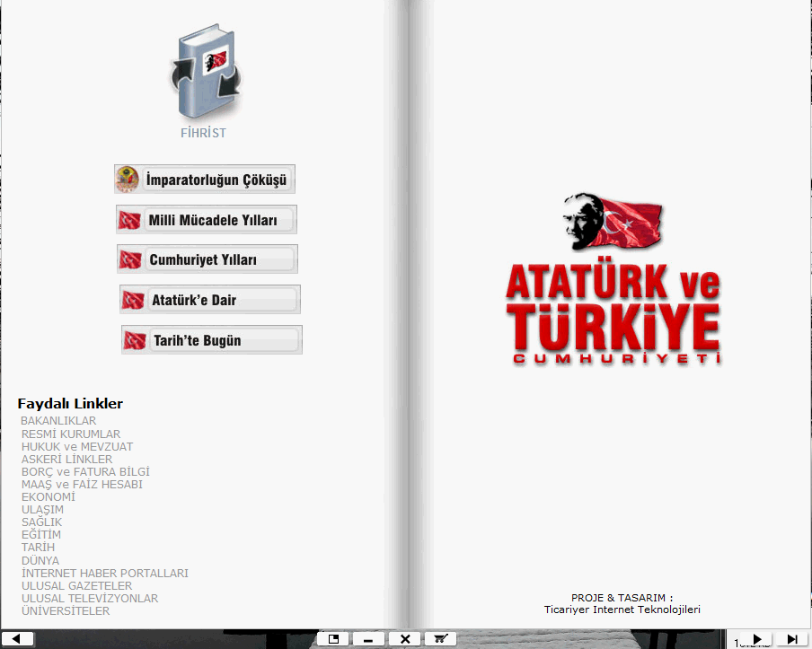Image resolution: width=812 pixels, height=649 pixels.
Task: Open the ULAŞIM link
Action: click(42, 509)
